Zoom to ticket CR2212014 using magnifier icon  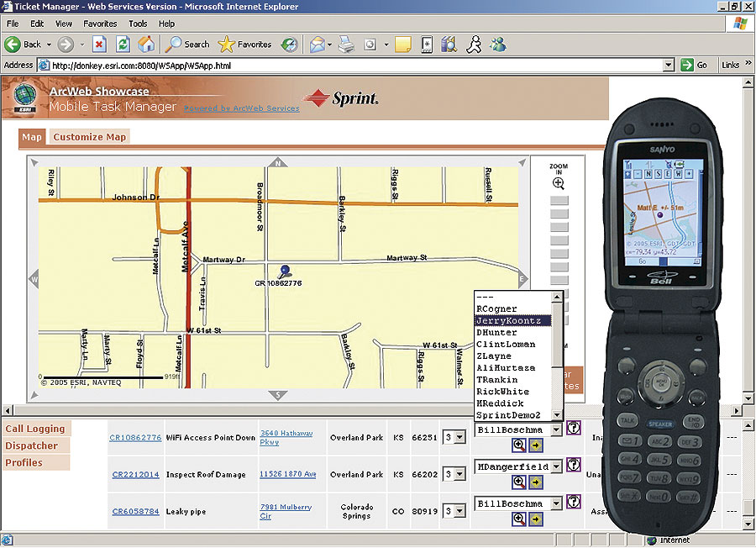(x=519, y=482)
